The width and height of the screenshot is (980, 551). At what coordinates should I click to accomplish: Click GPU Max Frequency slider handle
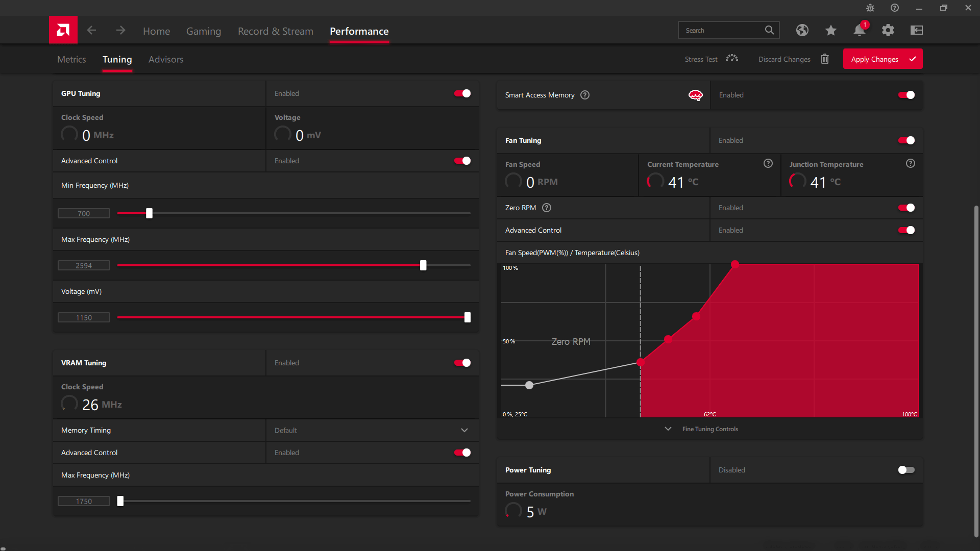(423, 265)
